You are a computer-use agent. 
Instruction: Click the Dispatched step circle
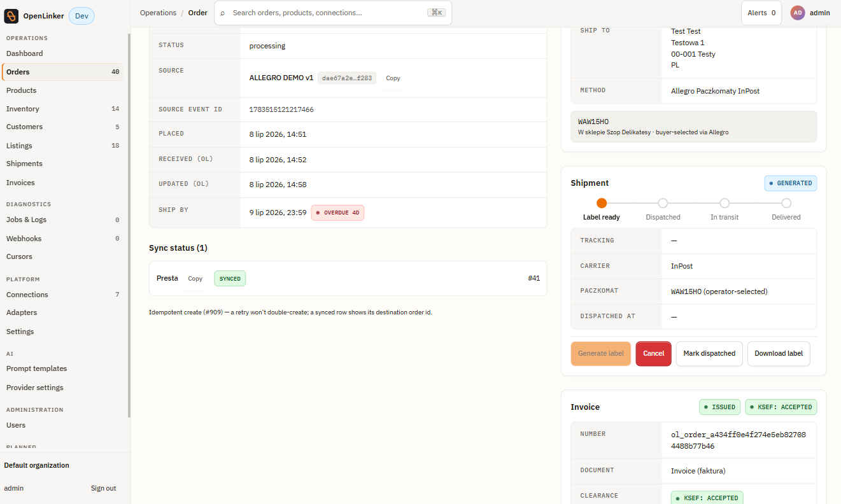point(663,203)
